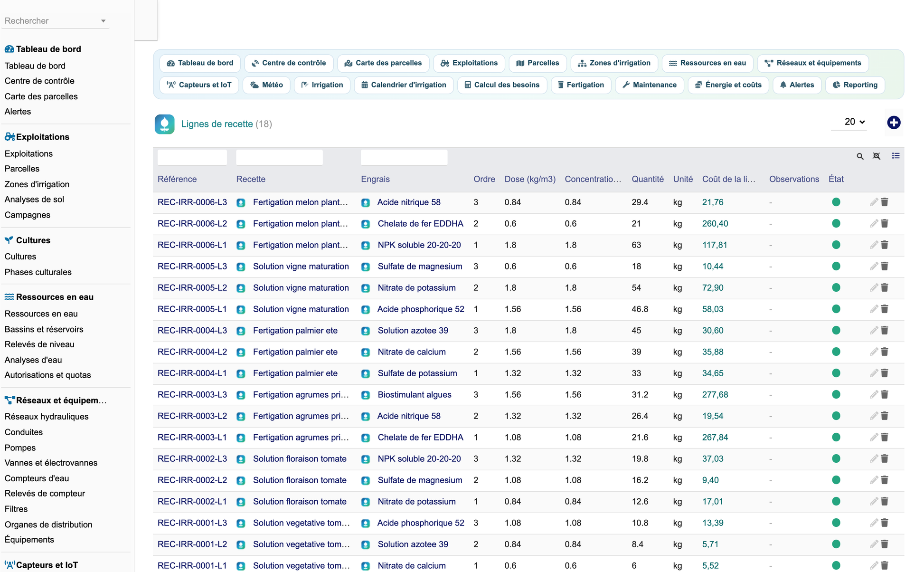Click cost value 260,40

(715, 224)
